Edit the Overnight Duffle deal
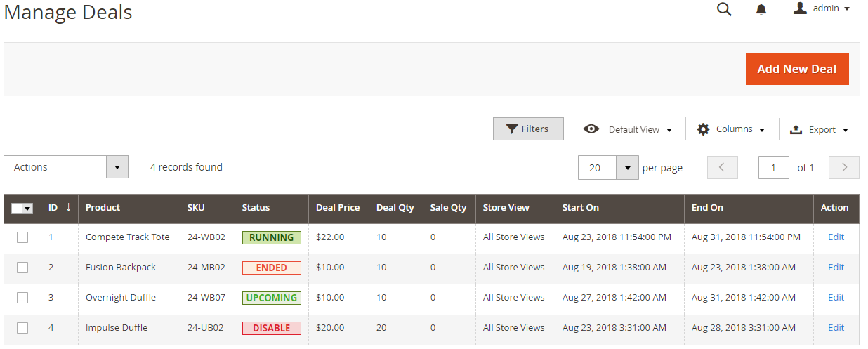The width and height of the screenshot is (868, 349). 836,298
